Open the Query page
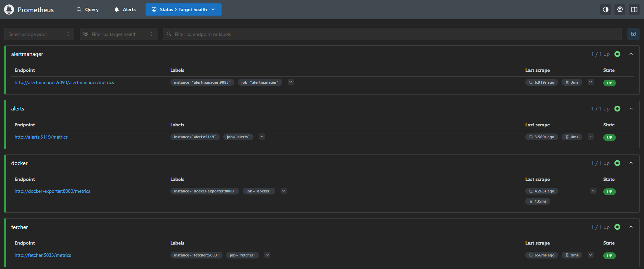Viewport: 644px width, 269px height. pyautogui.click(x=88, y=9)
